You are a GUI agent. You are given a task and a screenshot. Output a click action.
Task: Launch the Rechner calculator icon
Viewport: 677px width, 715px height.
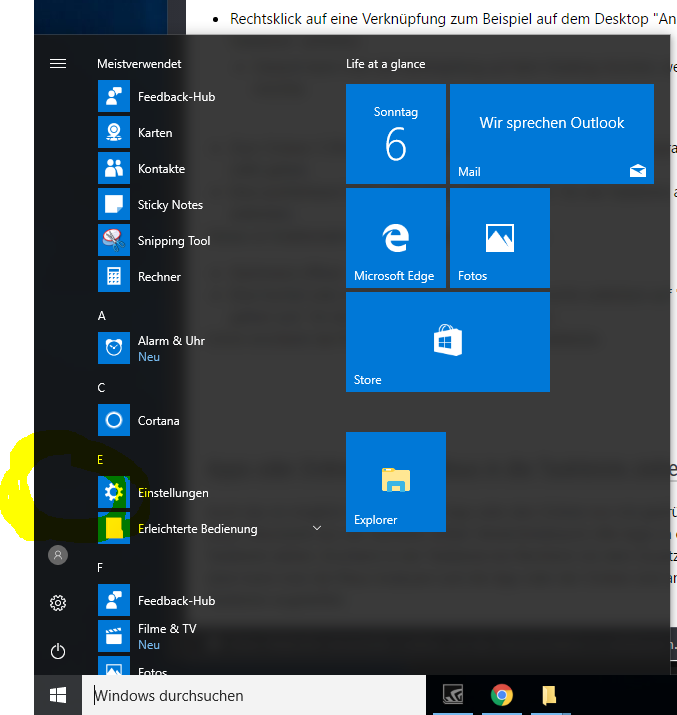tap(114, 276)
